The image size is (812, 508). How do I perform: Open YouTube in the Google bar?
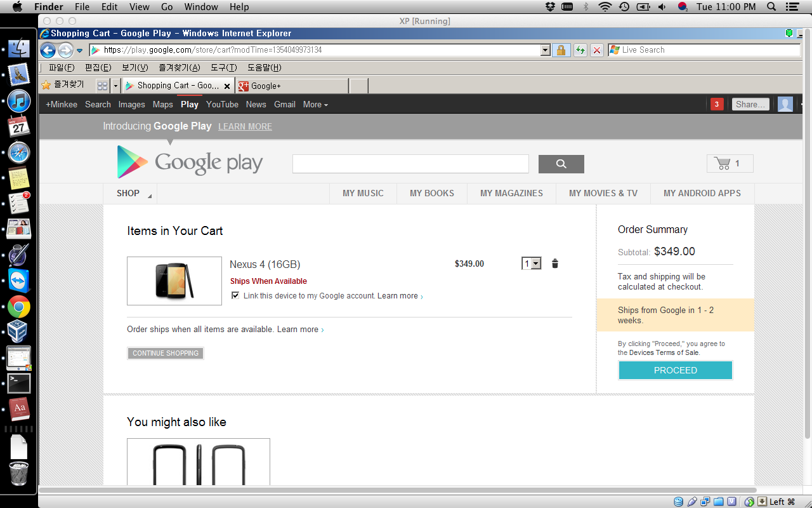click(222, 105)
